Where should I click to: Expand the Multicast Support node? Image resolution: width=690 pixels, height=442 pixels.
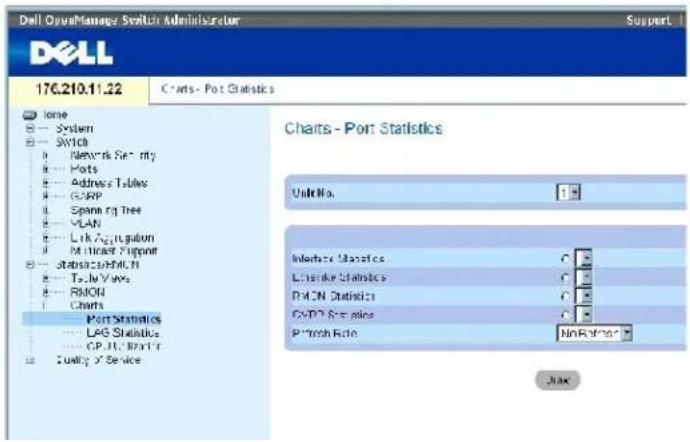tap(45, 251)
